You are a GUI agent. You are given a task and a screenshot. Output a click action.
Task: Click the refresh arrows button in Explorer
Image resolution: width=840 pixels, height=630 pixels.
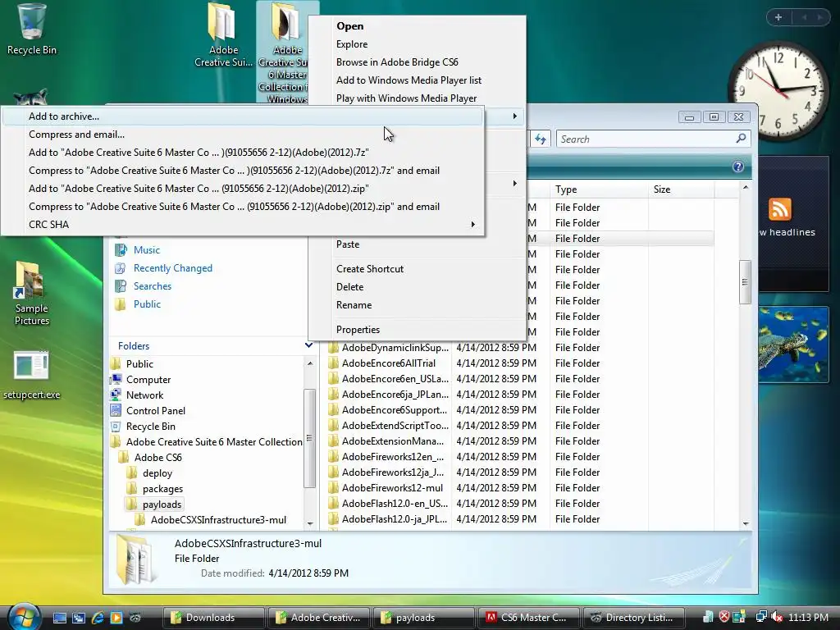point(541,139)
